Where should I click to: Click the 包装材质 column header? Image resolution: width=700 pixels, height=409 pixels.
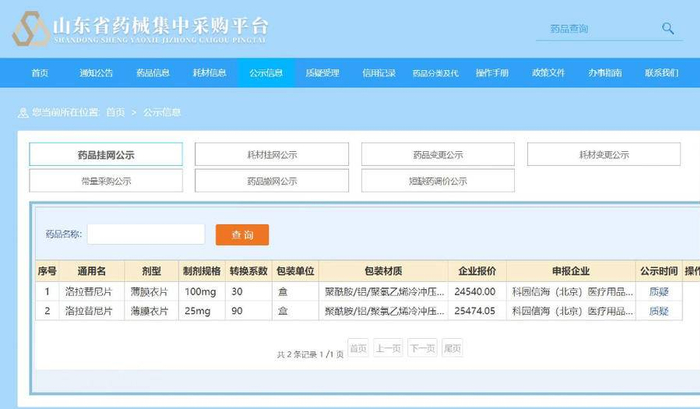click(x=383, y=271)
